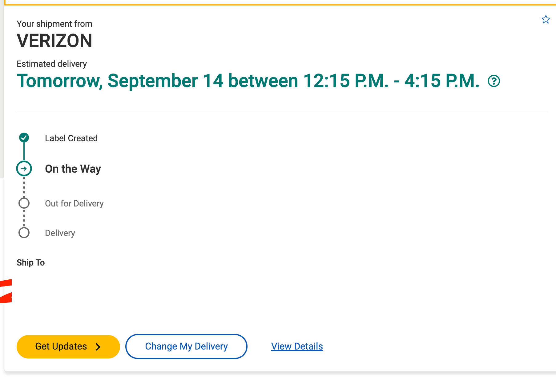Viewport: 556px width, 392px height.
Task: Click the Get Updates chevron arrow
Action: (98, 347)
